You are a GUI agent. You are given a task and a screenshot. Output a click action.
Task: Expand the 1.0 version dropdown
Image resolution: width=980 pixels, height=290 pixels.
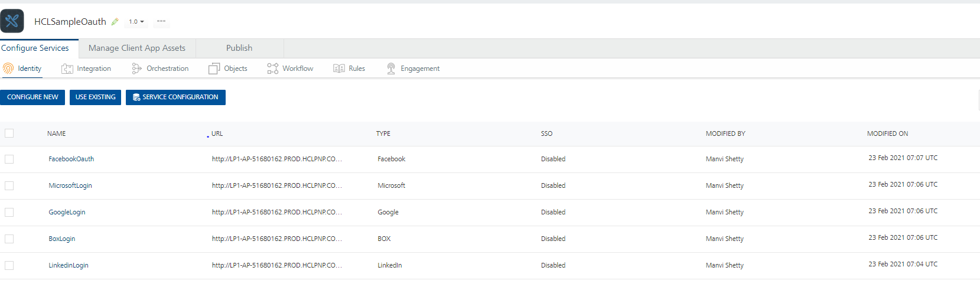(x=136, y=22)
